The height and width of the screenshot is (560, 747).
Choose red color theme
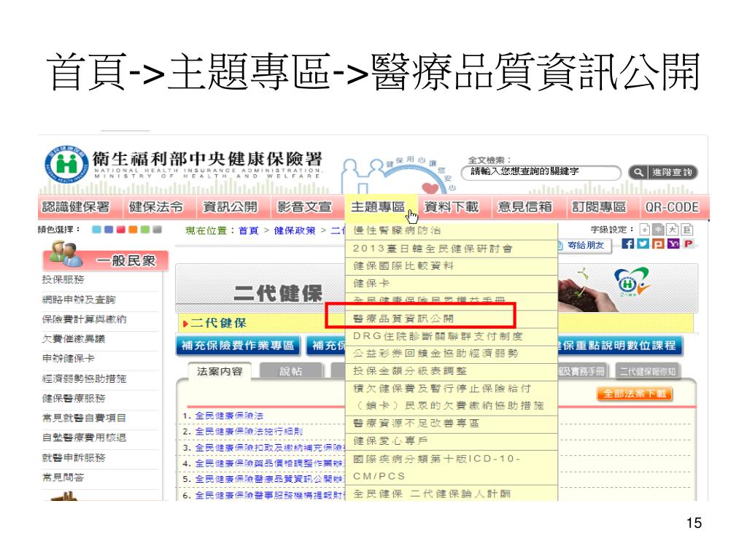pyautogui.click(x=121, y=230)
